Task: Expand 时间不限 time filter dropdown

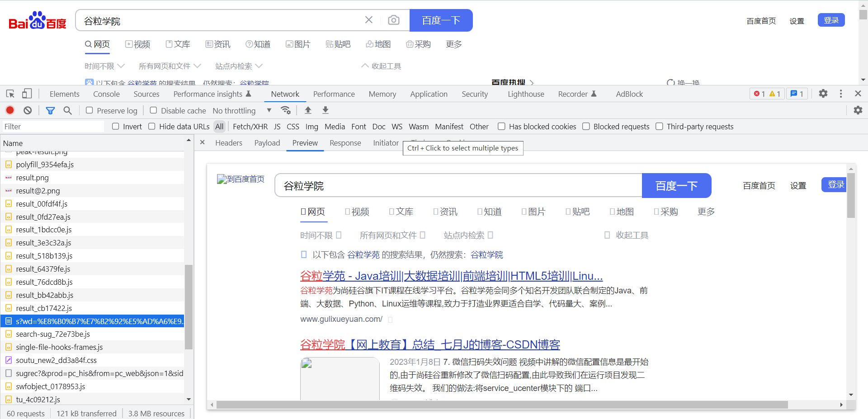Action: [x=104, y=66]
